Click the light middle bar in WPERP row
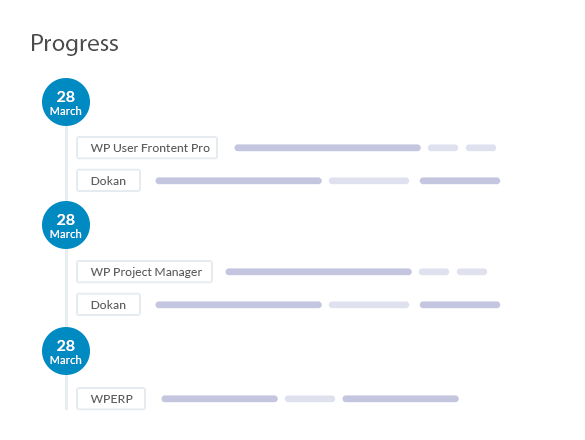Image resolution: width=585 pixels, height=440 pixels. [x=310, y=399]
